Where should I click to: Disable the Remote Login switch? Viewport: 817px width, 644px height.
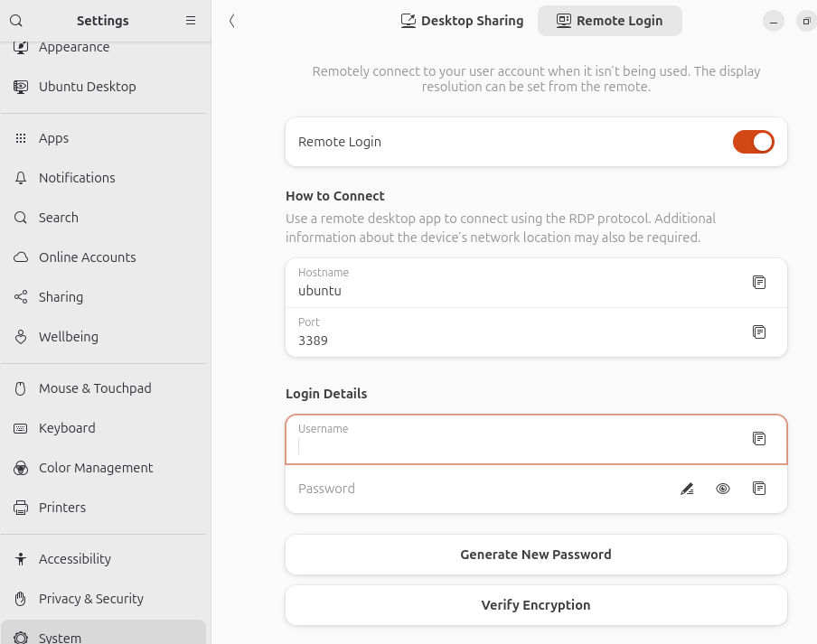coord(753,142)
